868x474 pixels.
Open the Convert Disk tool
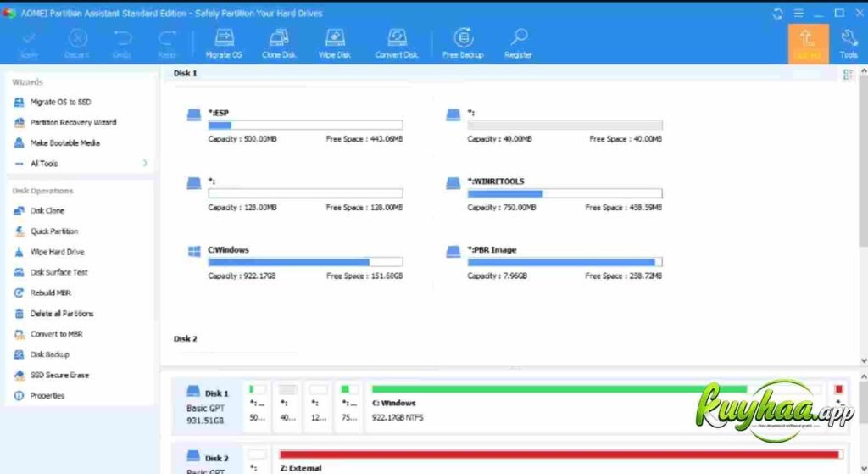click(x=397, y=44)
